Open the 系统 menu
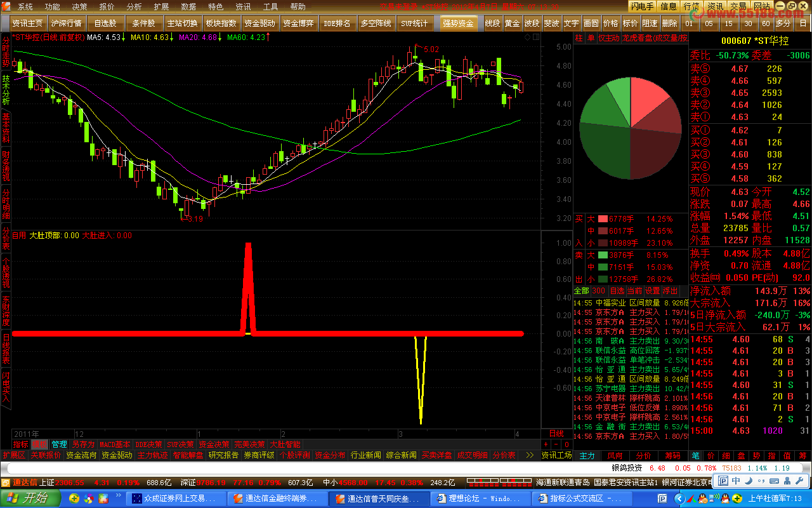Viewport: 812px width, 508px height. [25, 6]
